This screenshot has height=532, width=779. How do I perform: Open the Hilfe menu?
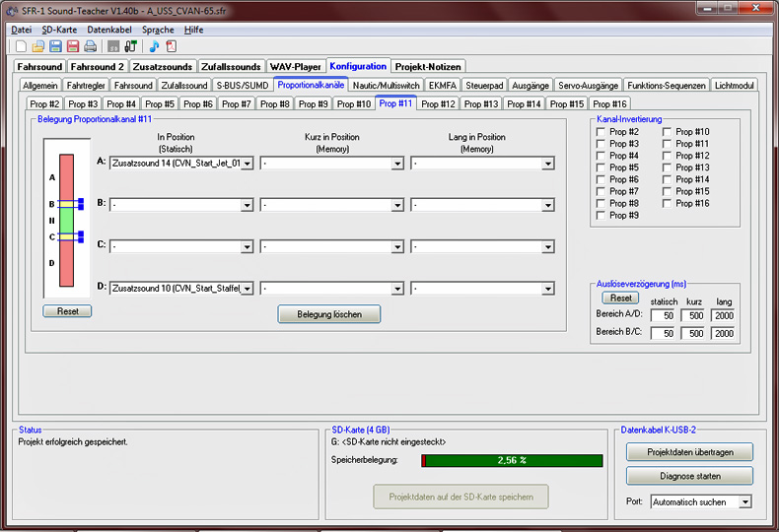click(193, 30)
